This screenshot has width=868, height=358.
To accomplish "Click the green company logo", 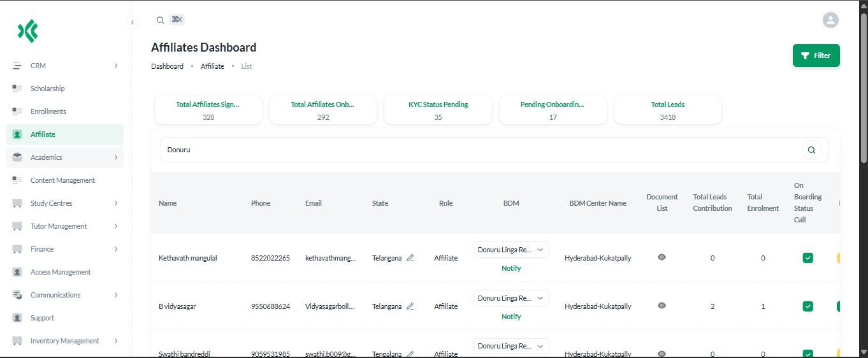I will (x=28, y=31).
